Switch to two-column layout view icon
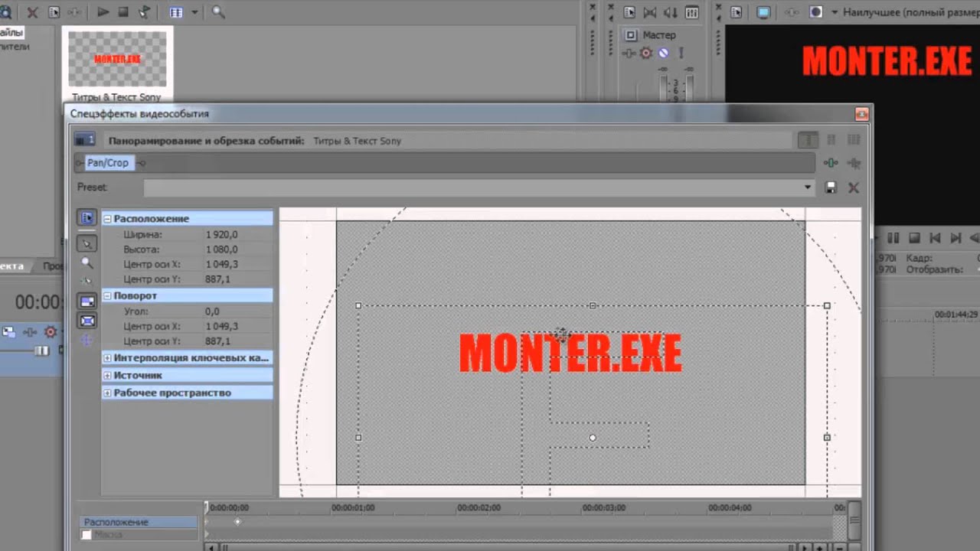 coord(831,140)
